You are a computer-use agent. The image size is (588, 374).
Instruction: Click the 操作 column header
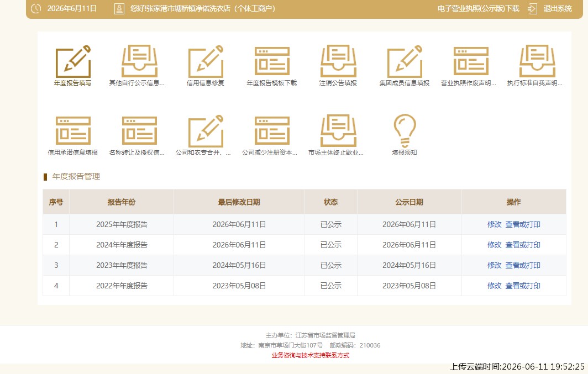point(514,202)
